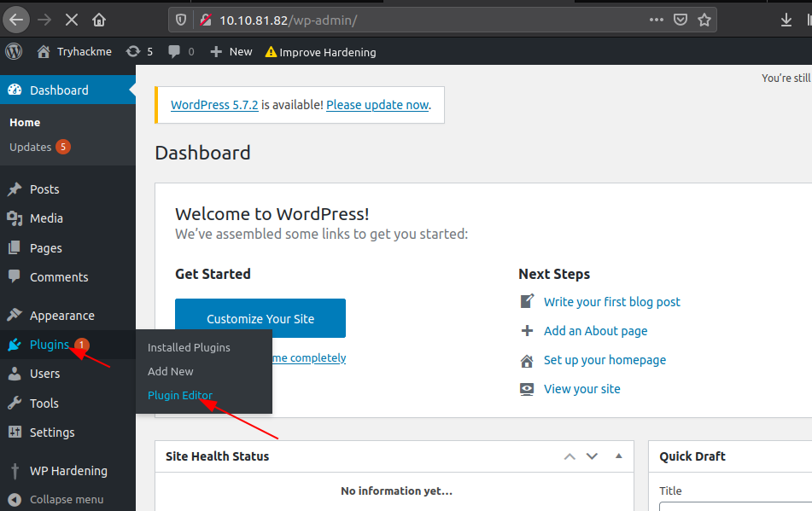Toggle Site Health Status panel collapse
Image resolution: width=812 pixels, height=511 pixels.
pyautogui.click(x=619, y=456)
